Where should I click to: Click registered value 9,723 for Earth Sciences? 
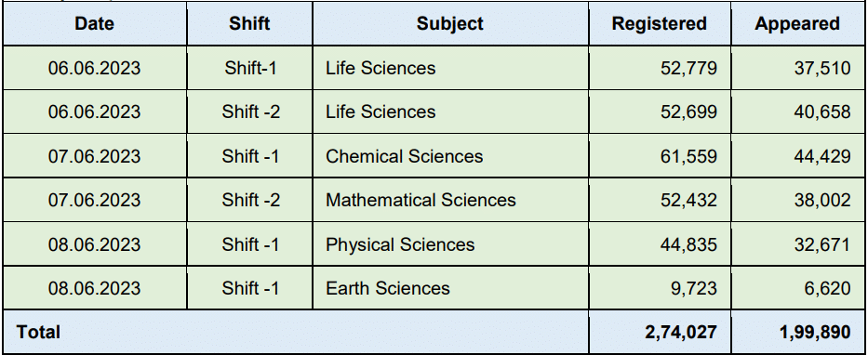click(694, 289)
